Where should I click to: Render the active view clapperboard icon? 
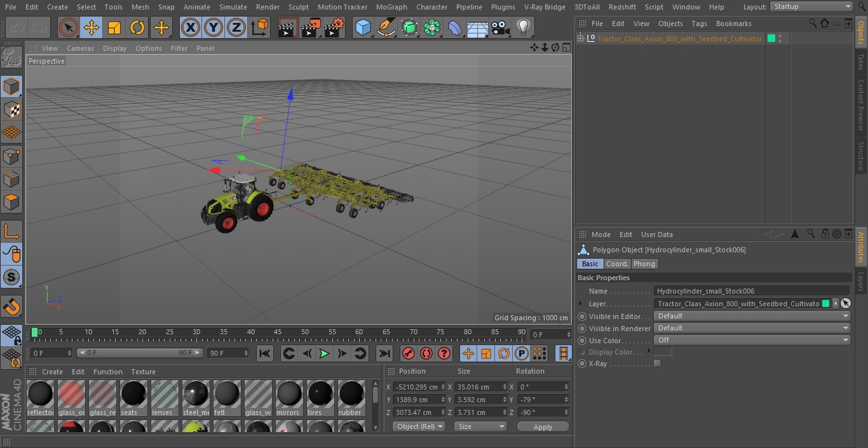(287, 27)
